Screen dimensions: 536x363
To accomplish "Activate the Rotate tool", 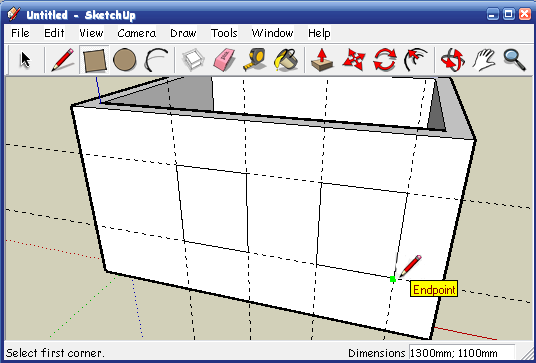I will pyautogui.click(x=385, y=60).
